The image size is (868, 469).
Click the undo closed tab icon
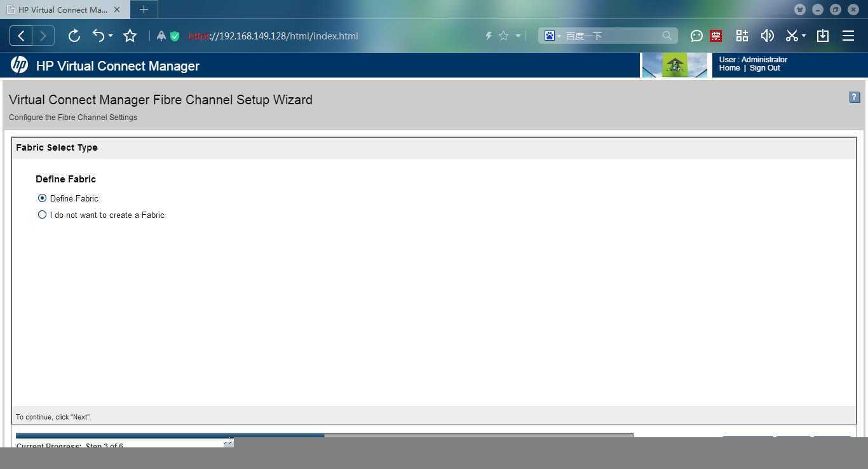[x=98, y=36]
